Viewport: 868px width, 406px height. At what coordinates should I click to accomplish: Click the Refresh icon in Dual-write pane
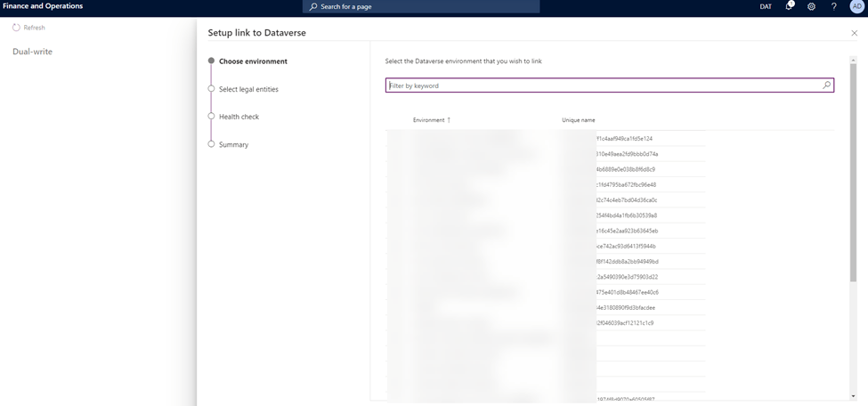click(16, 28)
